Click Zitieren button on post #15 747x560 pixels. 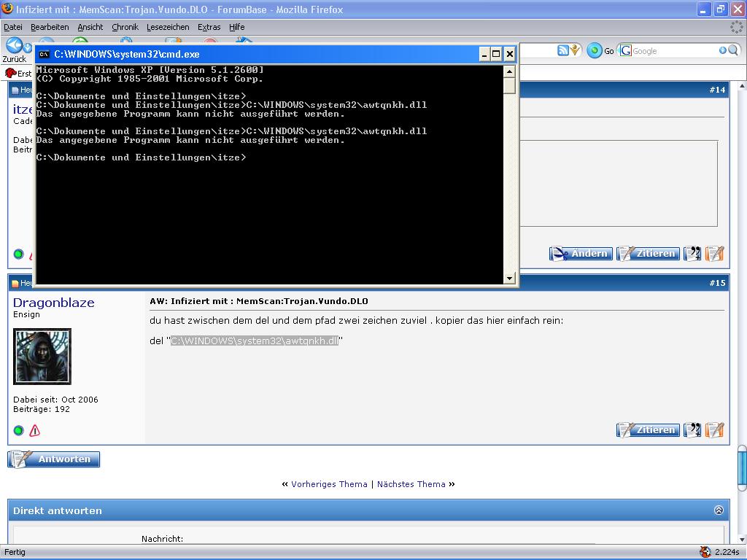[x=648, y=430]
